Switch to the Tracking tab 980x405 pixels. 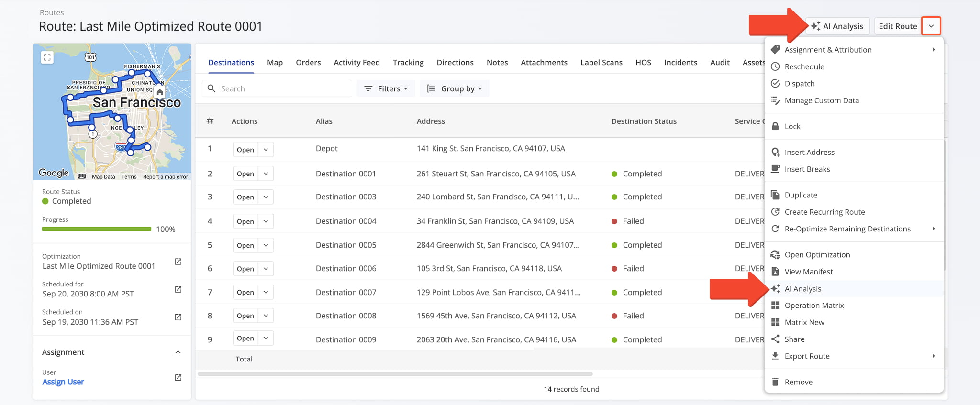(408, 62)
